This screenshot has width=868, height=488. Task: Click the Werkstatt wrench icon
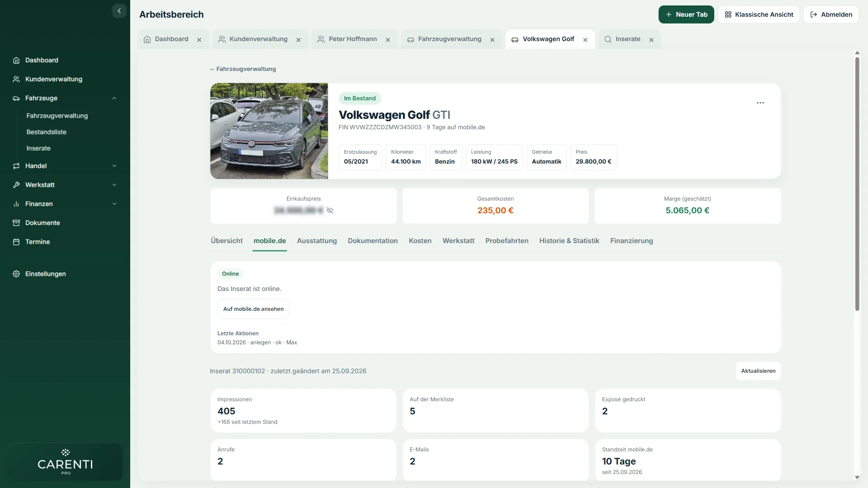[x=16, y=185]
